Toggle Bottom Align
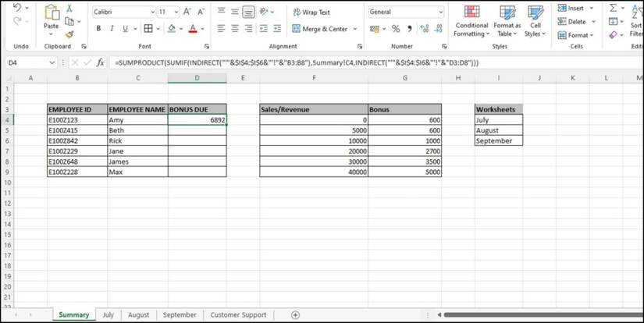 pos(248,12)
